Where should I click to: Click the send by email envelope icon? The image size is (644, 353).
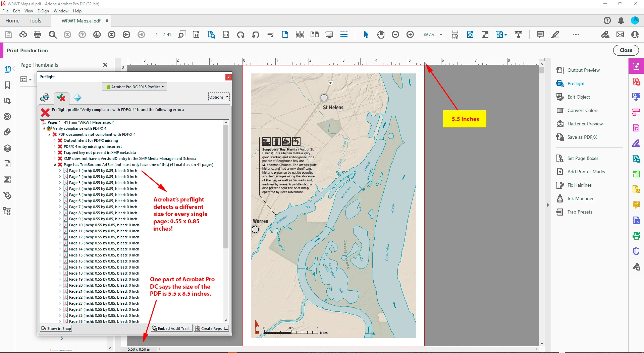pyautogui.click(x=620, y=35)
